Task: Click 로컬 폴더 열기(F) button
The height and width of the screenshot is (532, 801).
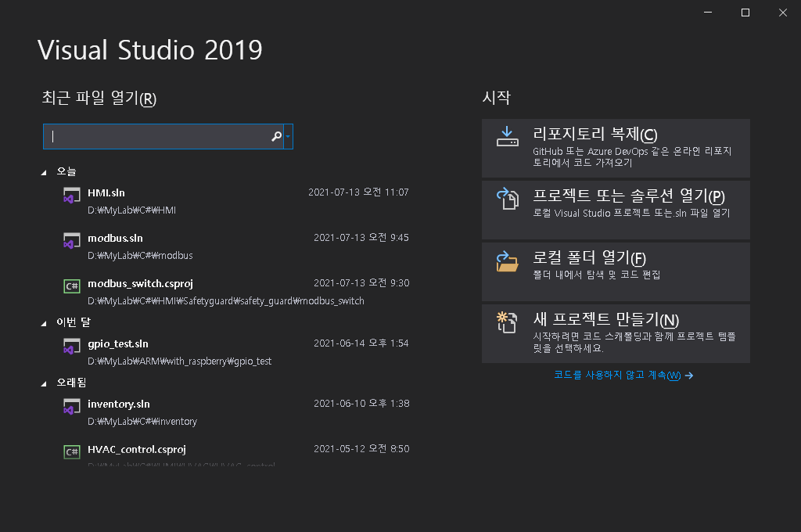Action: [x=616, y=271]
